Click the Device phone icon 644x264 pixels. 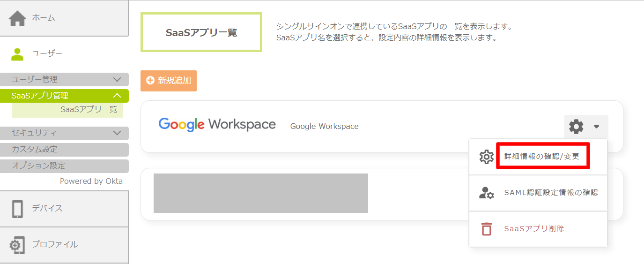click(x=17, y=209)
